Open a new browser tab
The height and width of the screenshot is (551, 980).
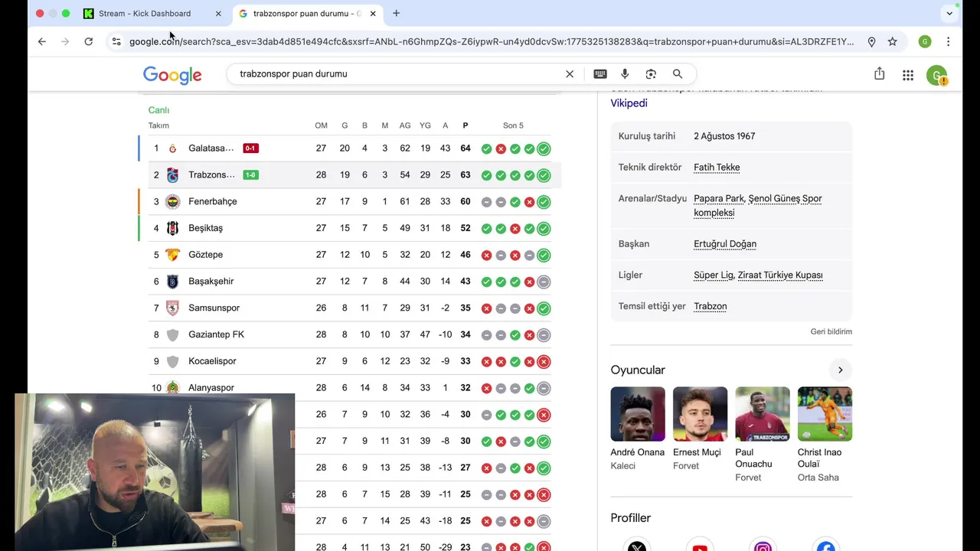click(396, 13)
